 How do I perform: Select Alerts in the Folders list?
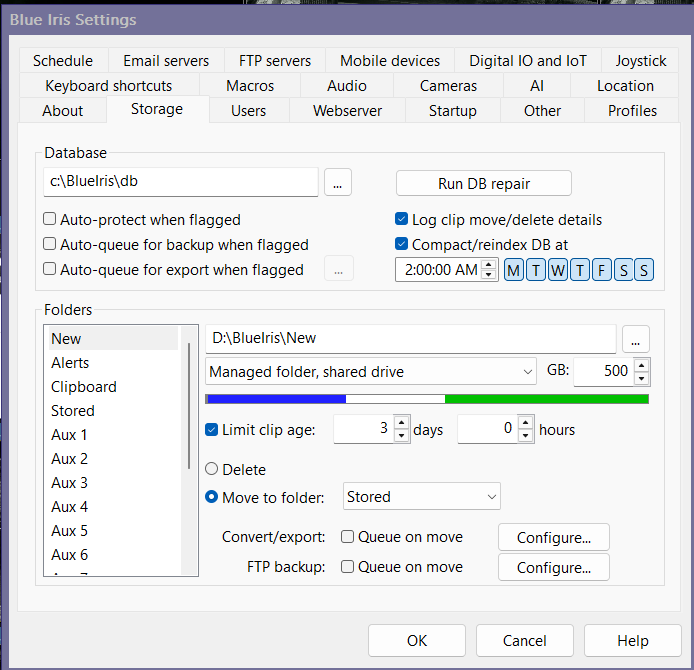[70, 363]
